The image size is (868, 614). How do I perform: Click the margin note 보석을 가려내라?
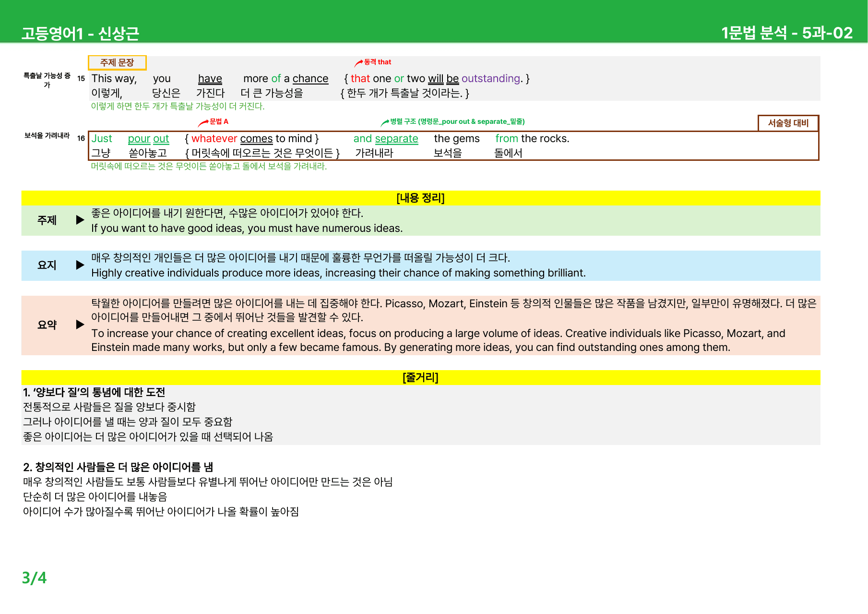point(47,136)
